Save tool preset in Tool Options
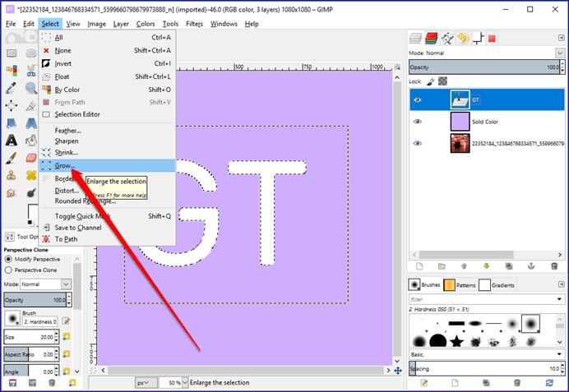The image size is (569, 392). coord(12,383)
